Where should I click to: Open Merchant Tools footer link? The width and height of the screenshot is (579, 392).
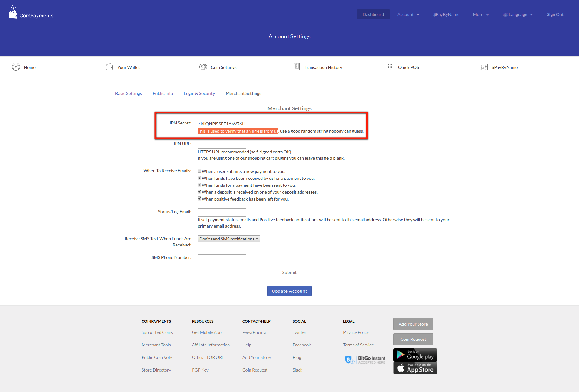point(156,345)
